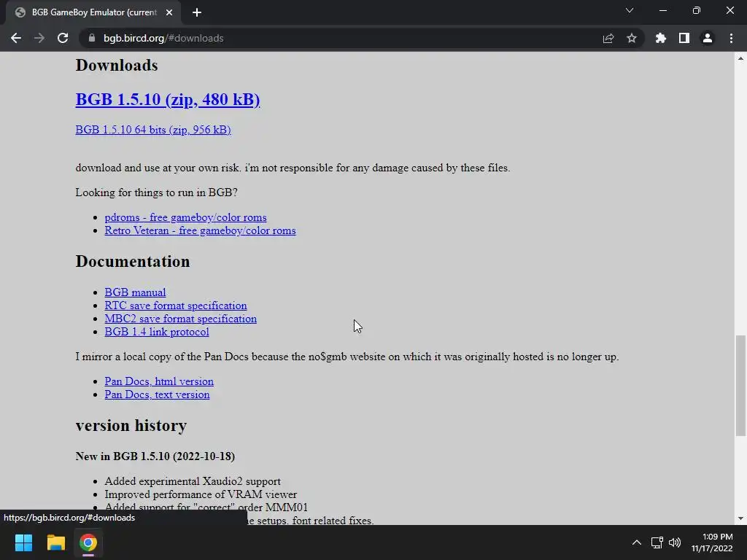Click 'Added experimental Xaudio2 support' text
This screenshot has width=747, height=560.
tap(193, 481)
